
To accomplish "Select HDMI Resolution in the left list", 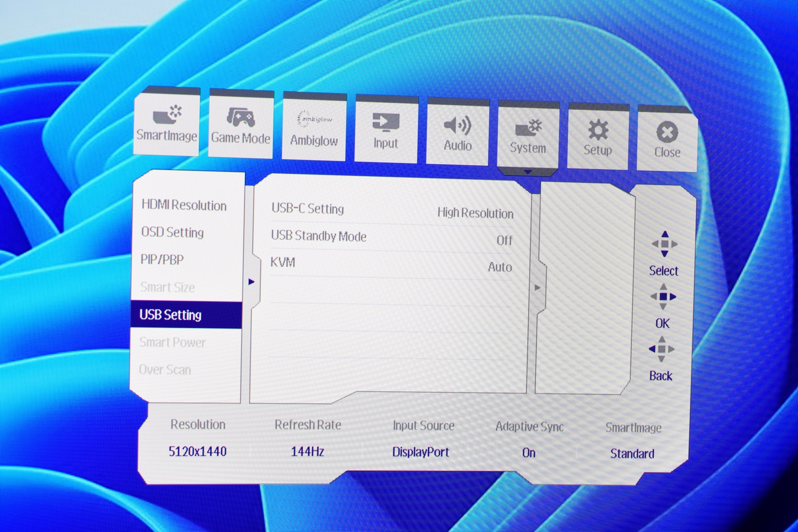I will (184, 205).
